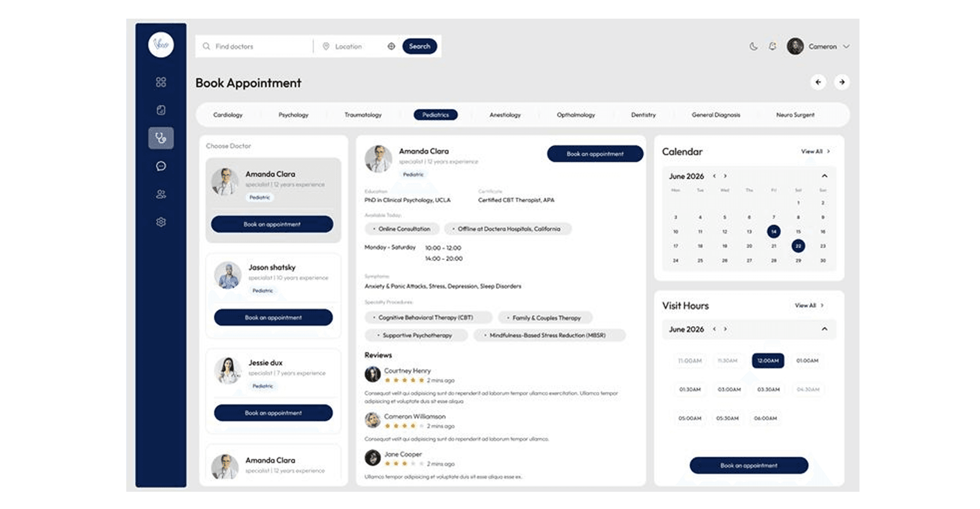
Task: Click the Online Consultation chip
Action: (402, 229)
